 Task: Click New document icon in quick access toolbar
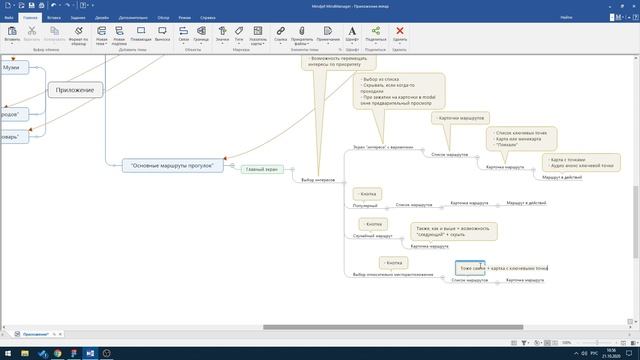(x=8, y=5)
